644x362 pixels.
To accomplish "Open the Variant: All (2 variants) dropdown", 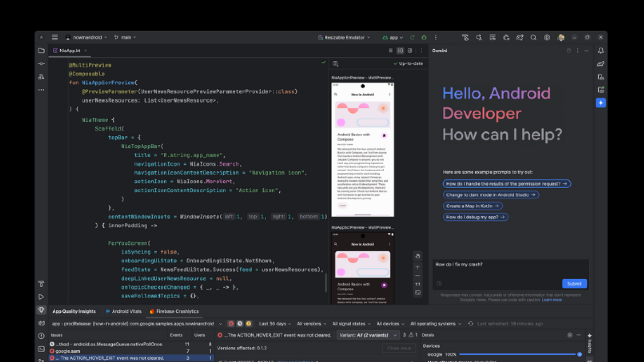I will click(368, 335).
